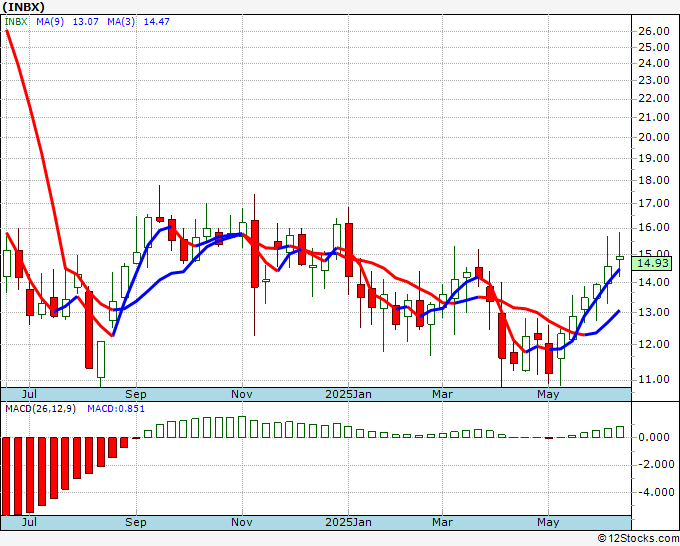Click the 18.00 price axis label
The width and height of the screenshot is (680, 546).
pyautogui.click(x=654, y=180)
